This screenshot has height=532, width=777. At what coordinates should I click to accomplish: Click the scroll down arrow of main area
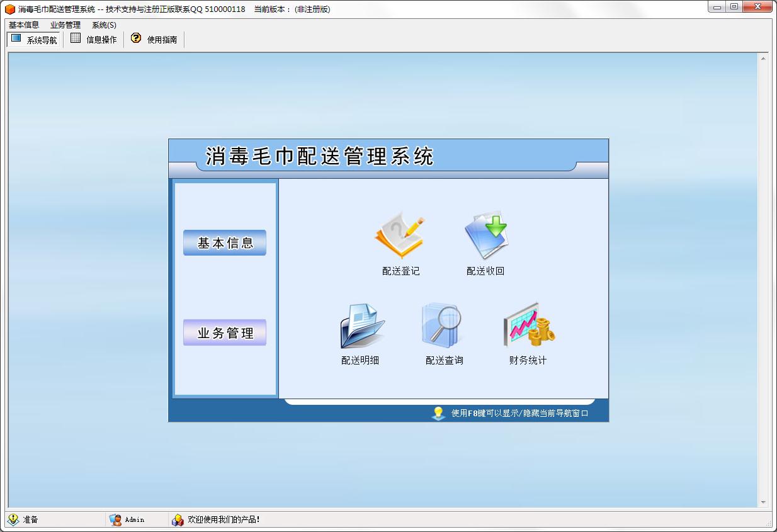pos(763,502)
